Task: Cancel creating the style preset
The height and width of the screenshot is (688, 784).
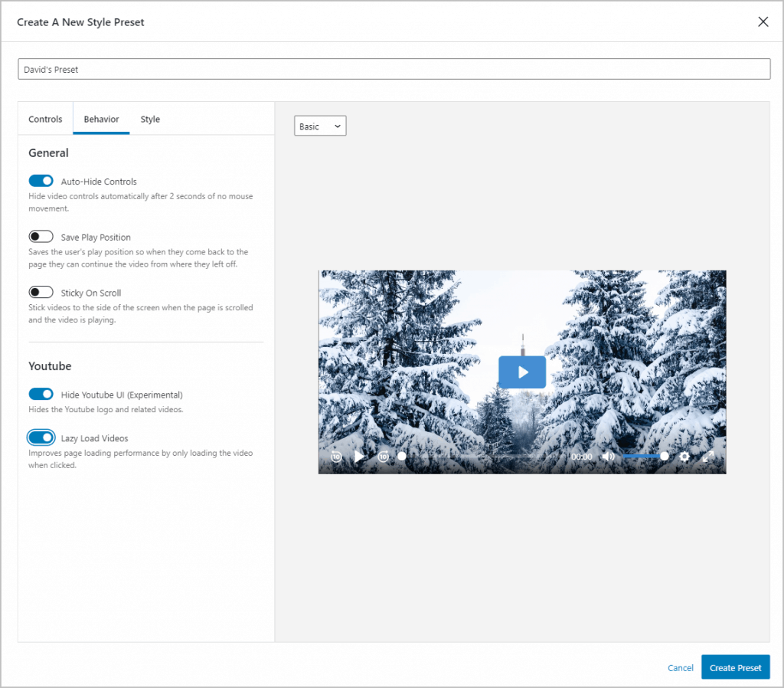Action: 680,667
